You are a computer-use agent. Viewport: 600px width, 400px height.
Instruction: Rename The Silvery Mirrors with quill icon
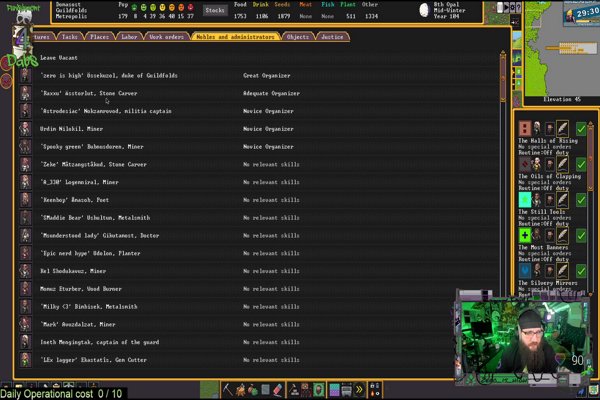pos(562,271)
